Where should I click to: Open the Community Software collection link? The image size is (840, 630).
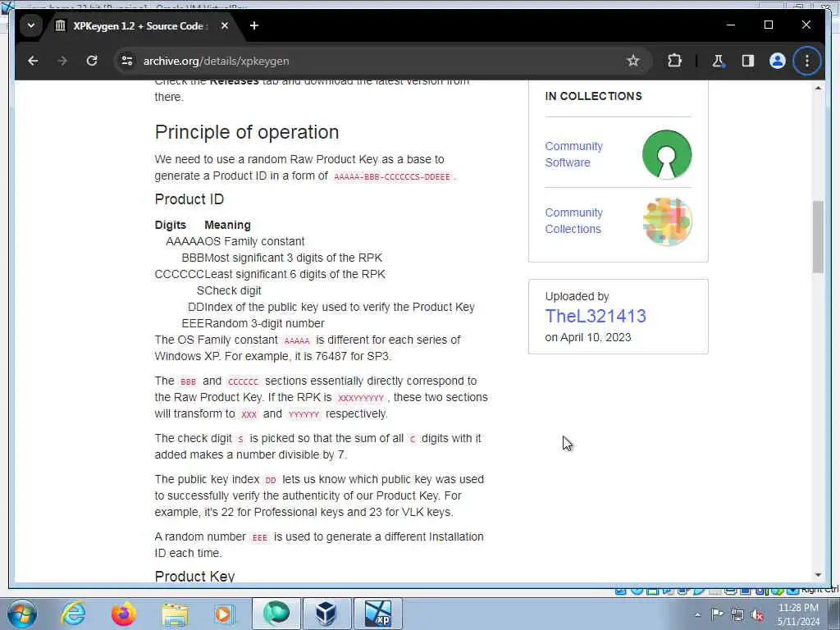(573, 154)
